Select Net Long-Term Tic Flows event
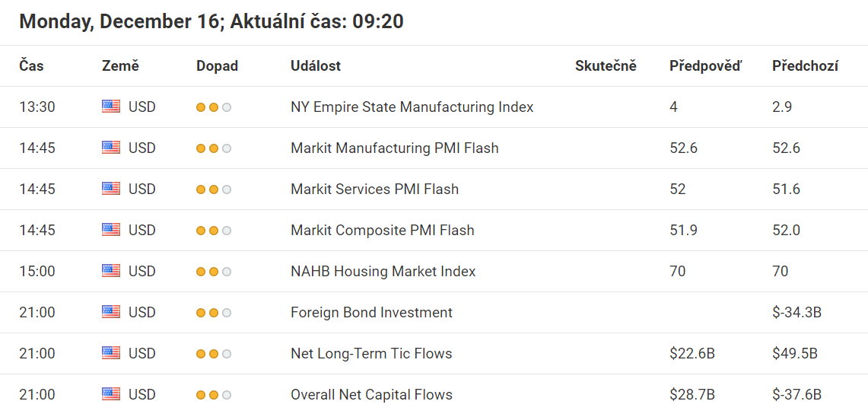The image size is (868, 414). 371,353
